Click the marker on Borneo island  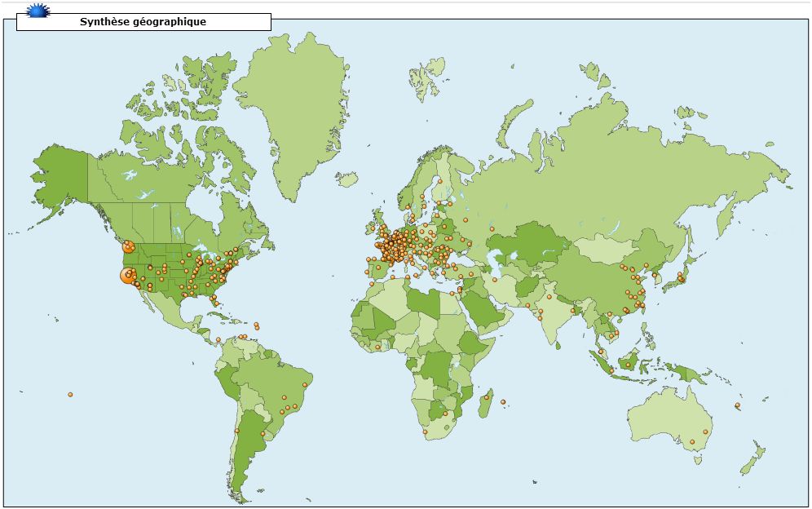point(629,365)
